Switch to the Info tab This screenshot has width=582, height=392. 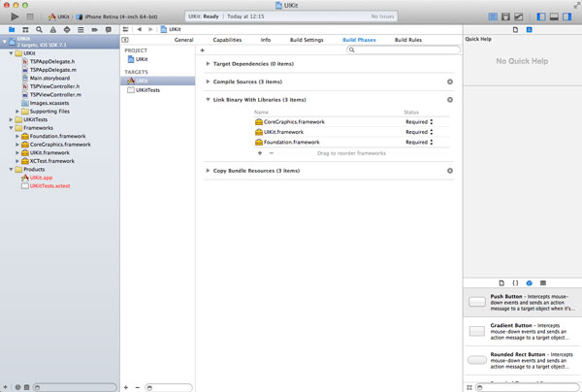click(x=266, y=40)
